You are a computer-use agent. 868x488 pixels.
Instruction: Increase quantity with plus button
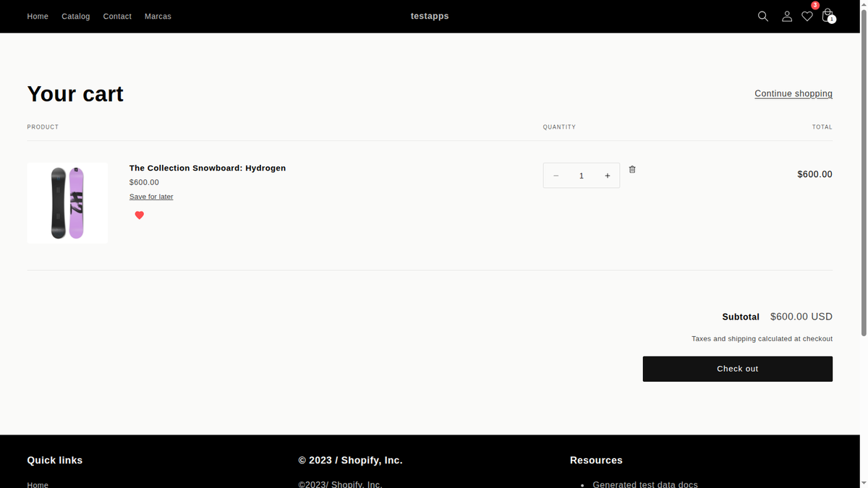pyautogui.click(x=608, y=176)
